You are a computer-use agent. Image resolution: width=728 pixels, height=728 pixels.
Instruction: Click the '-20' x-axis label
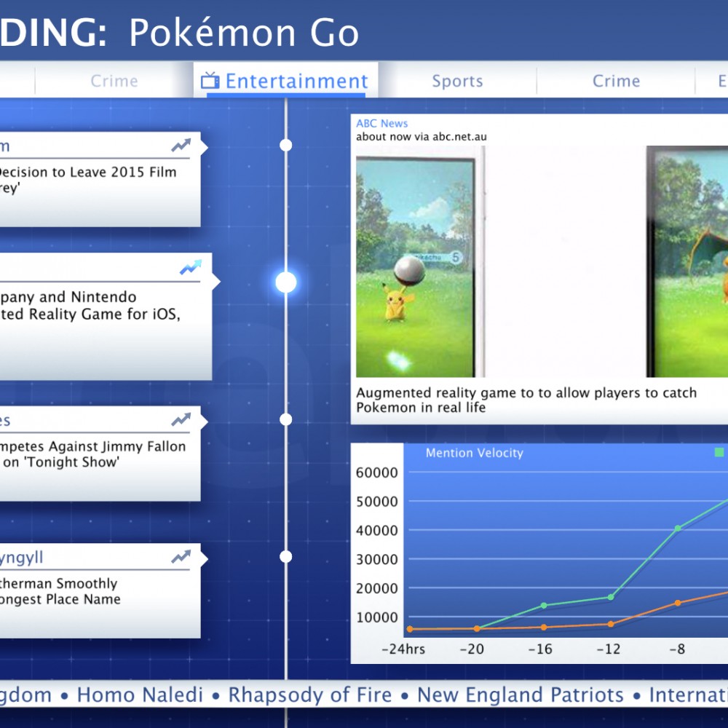tap(472, 649)
